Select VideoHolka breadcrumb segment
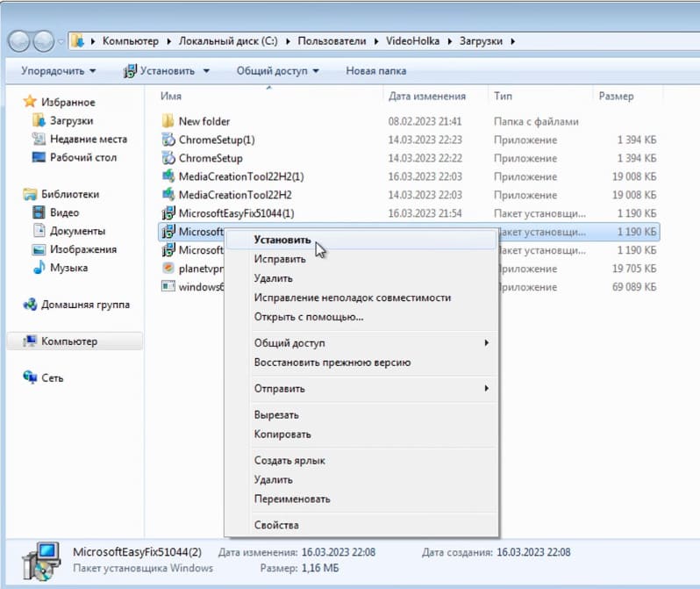Viewport: 700px width, 589px height. tap(412, 41)
